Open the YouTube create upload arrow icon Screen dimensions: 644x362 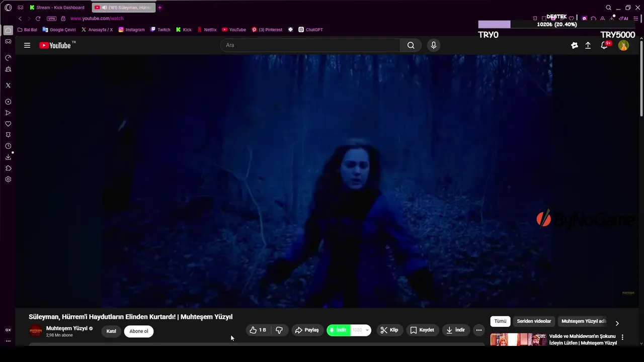[588, 45]
